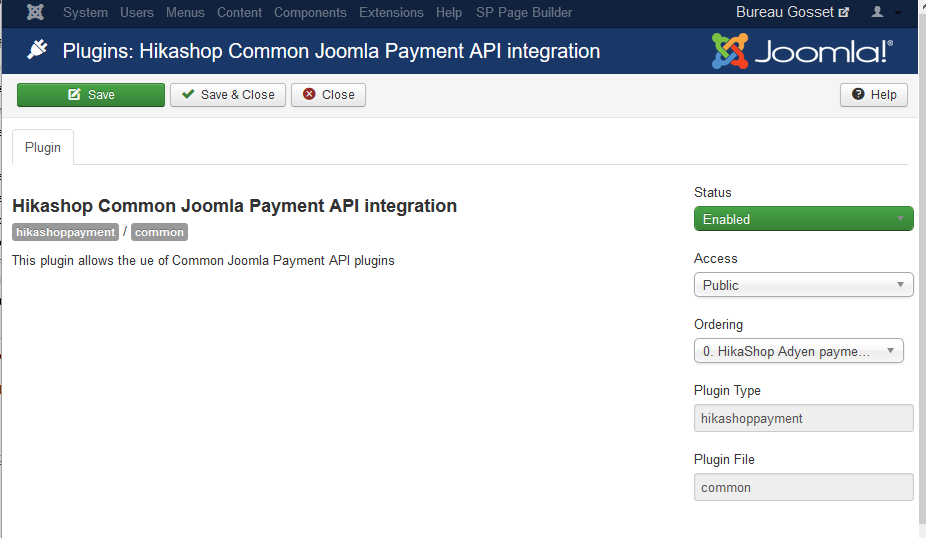926x538 pixels.
Task: Select the Plugin tab
Action: pyautogui.click(x=43, y=147)
